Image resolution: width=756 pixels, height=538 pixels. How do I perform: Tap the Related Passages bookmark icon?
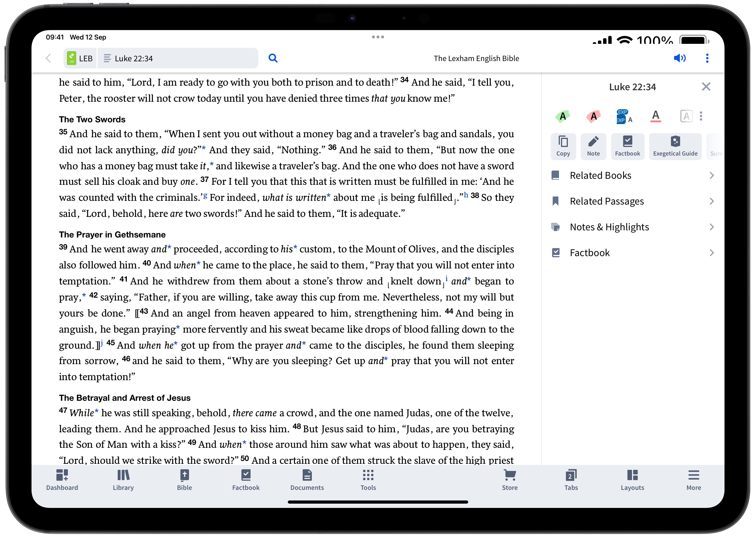[x=555, y=201]
